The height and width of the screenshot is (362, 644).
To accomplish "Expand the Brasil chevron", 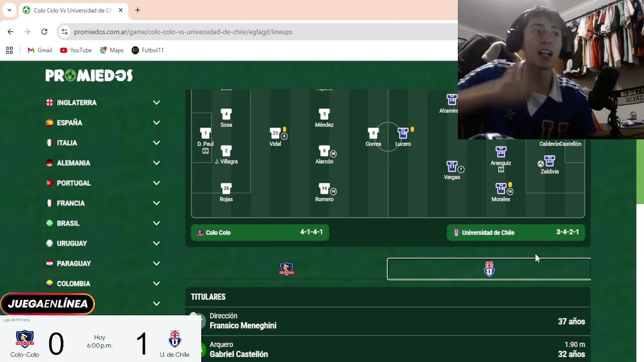I will tap(156, 223).
